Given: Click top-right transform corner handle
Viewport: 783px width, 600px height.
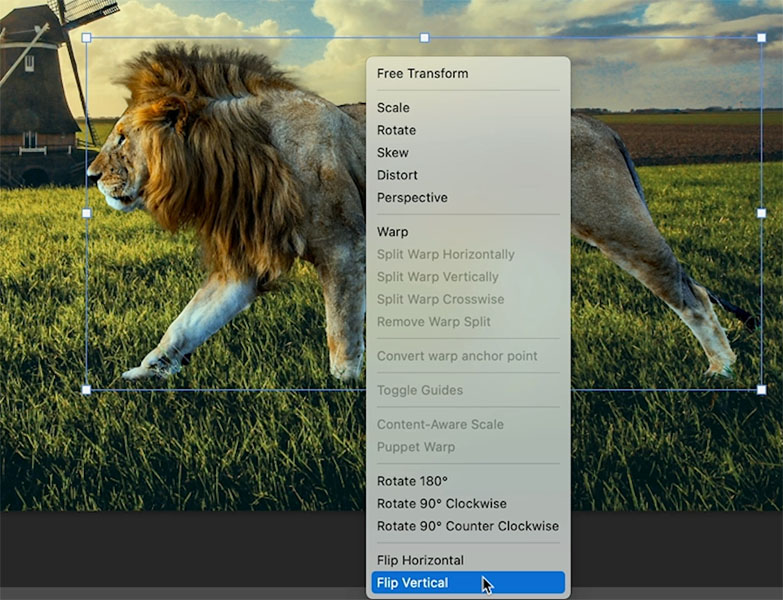Looking at the screenshot, I should [x=762, y=37].
